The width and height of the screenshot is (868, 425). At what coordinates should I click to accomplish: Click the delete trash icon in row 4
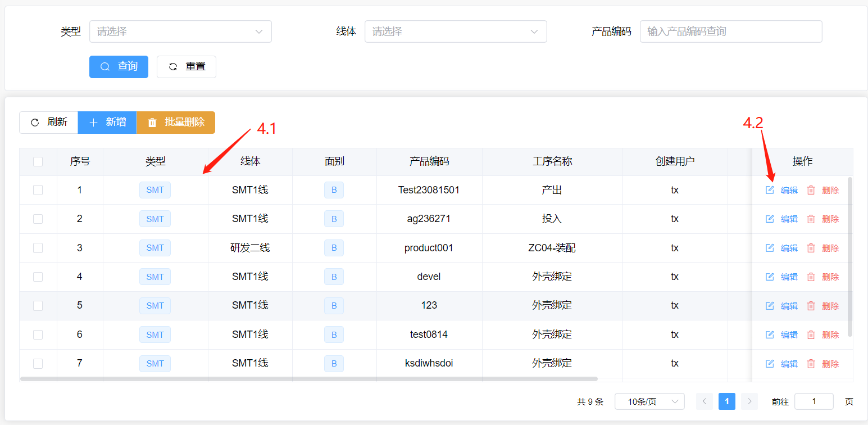pos(811,277)
